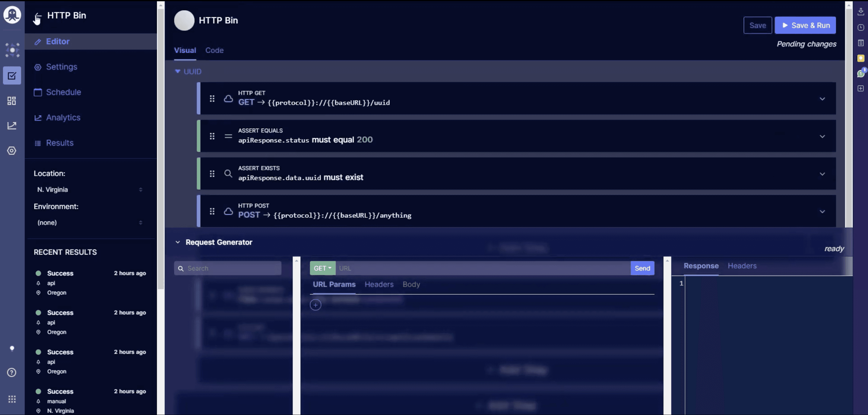
Task: Open the gear icon in left rail
Action: tap(12, 150)
